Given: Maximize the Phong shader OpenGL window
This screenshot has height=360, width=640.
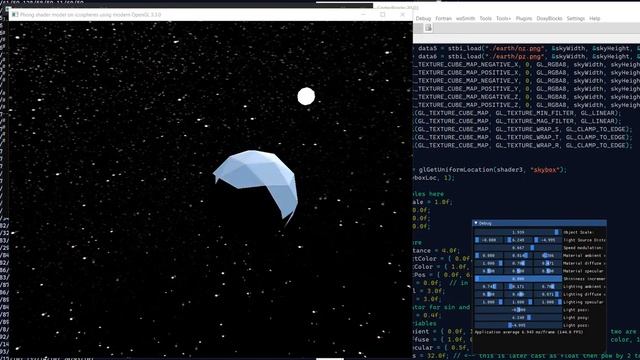Looking at the screenshot, I should [x=382, y=15].
